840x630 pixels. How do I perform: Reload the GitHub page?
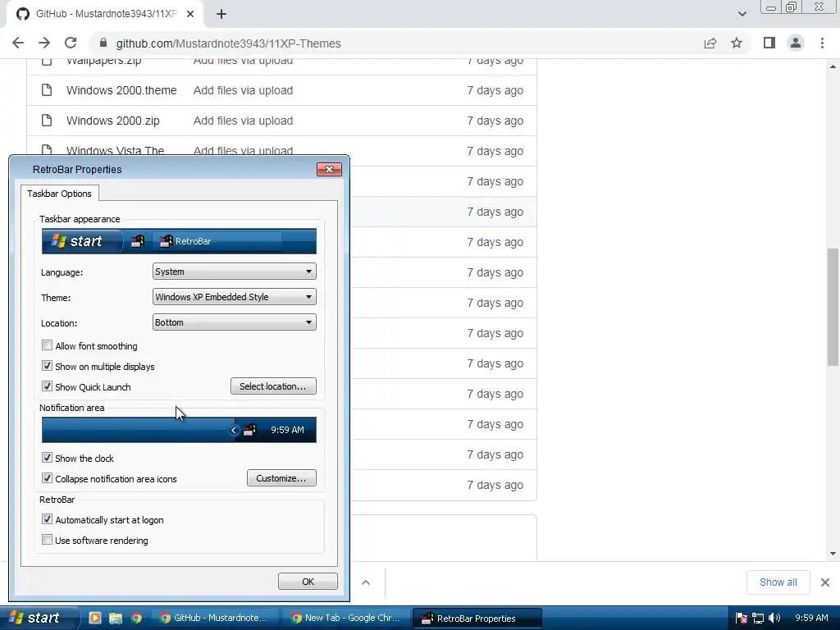pyautogui.click(x=71, y=43)
